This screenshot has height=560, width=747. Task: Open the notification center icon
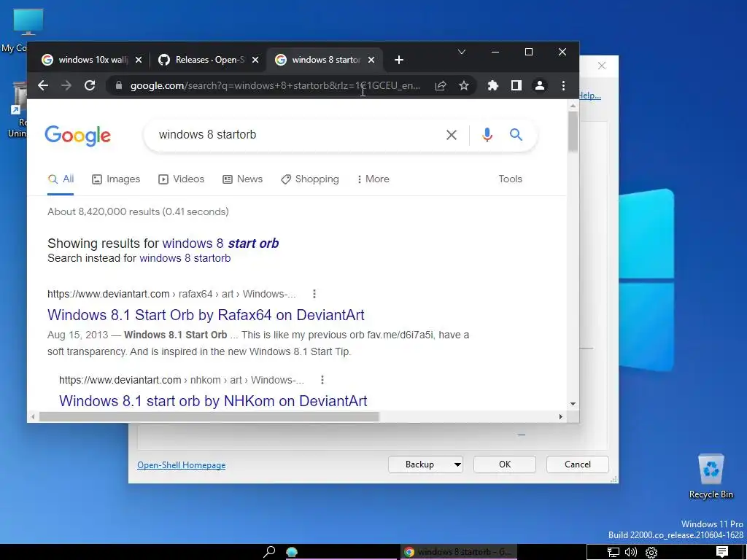[722, 552]
